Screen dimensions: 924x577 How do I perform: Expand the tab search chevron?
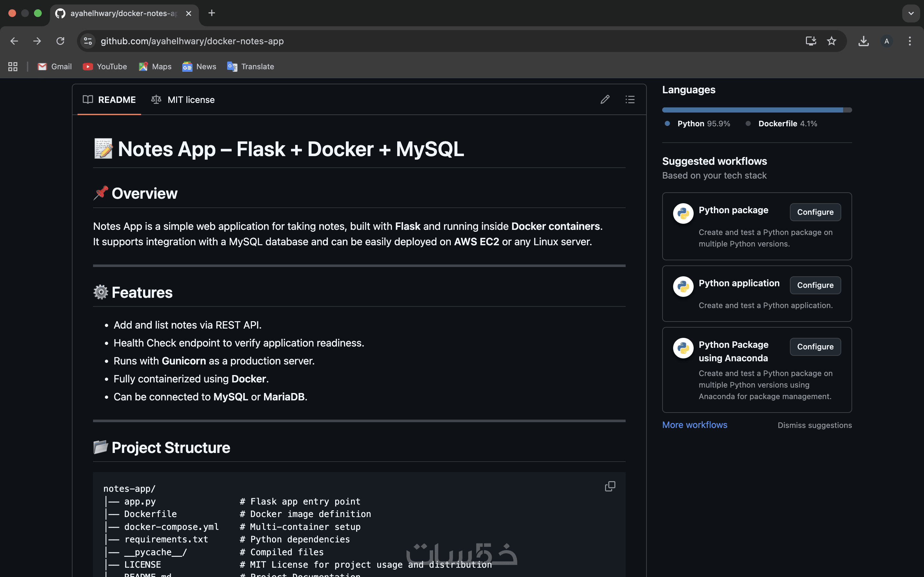click(x=911, y=13)
